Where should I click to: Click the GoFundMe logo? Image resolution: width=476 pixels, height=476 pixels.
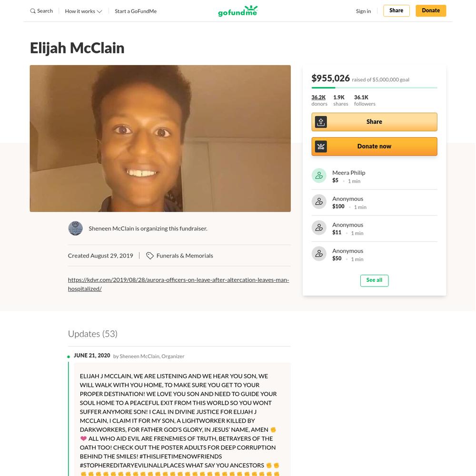238,11
